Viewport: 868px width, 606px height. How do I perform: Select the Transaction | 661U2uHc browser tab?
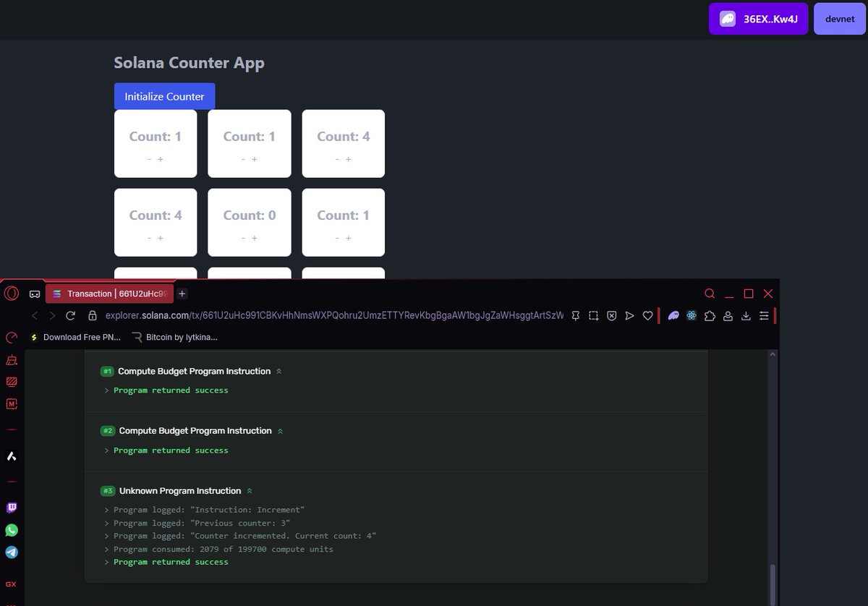click(x=109, y=294)
